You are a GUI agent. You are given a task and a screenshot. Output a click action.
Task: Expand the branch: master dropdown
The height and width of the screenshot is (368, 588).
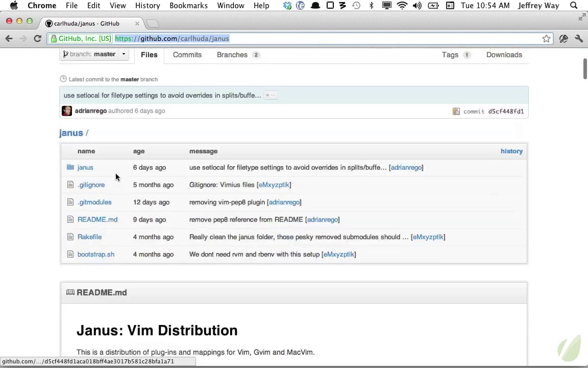94,54
